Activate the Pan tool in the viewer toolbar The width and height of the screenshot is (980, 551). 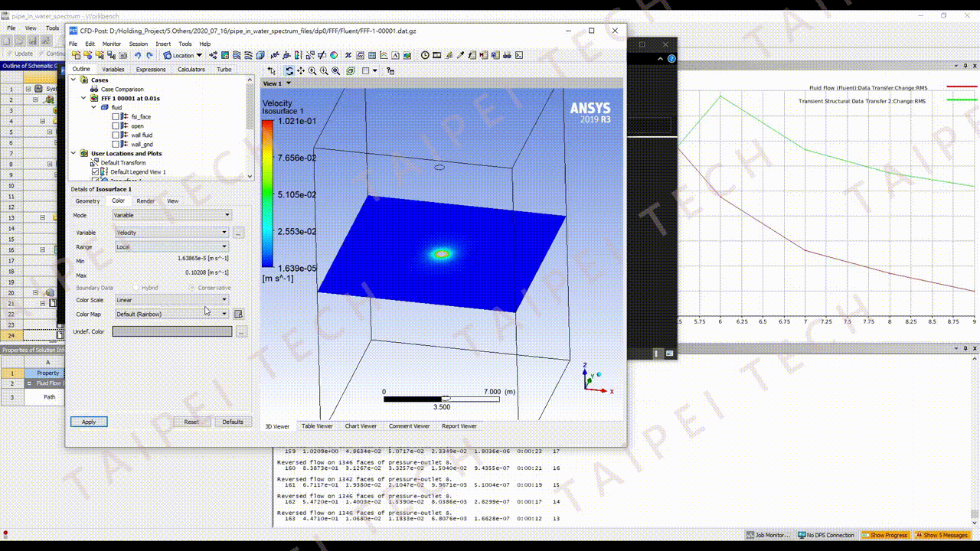pyautogui.click(x=301, y=70)
